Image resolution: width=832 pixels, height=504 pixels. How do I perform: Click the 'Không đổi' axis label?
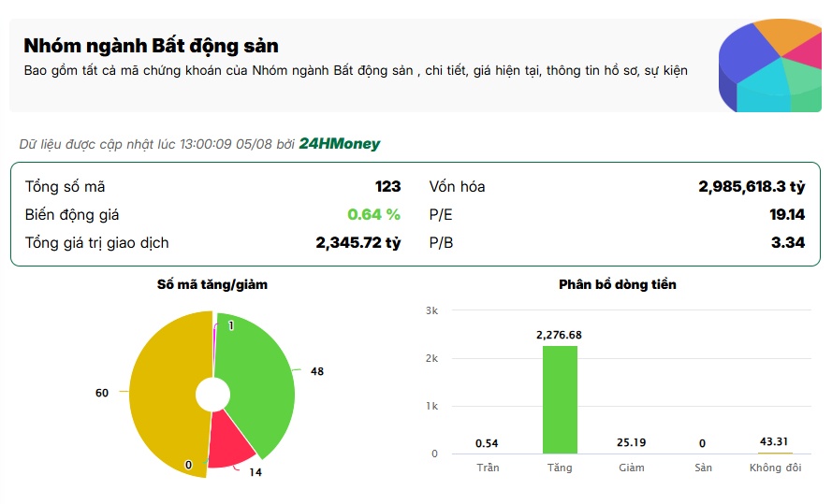point(775,468)
